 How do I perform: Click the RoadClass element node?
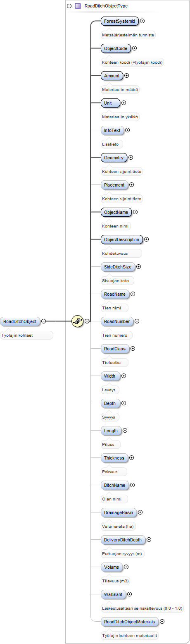[x=115, y=349]
